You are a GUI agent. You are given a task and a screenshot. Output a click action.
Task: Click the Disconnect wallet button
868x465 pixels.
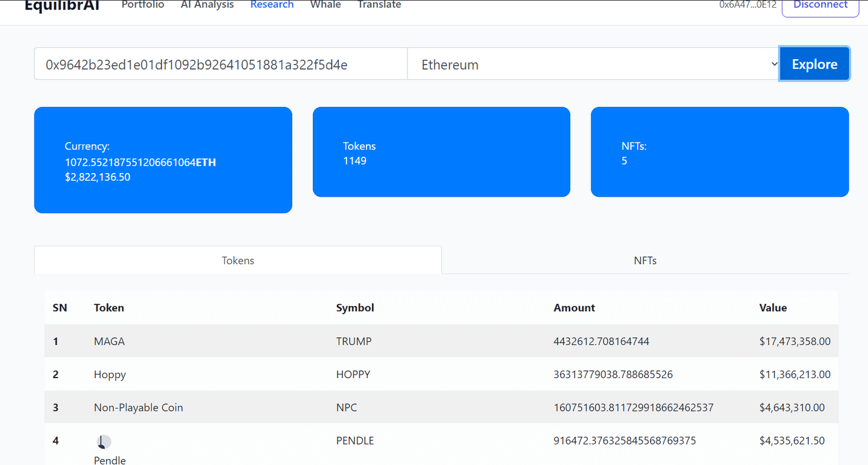[x=820, y=5]
